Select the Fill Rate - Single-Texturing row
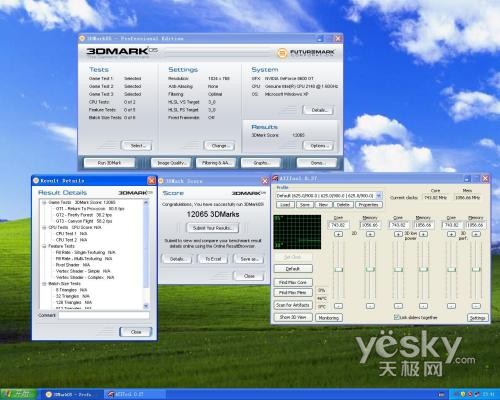This screenshot has width=500, height=400. (85, 252)
